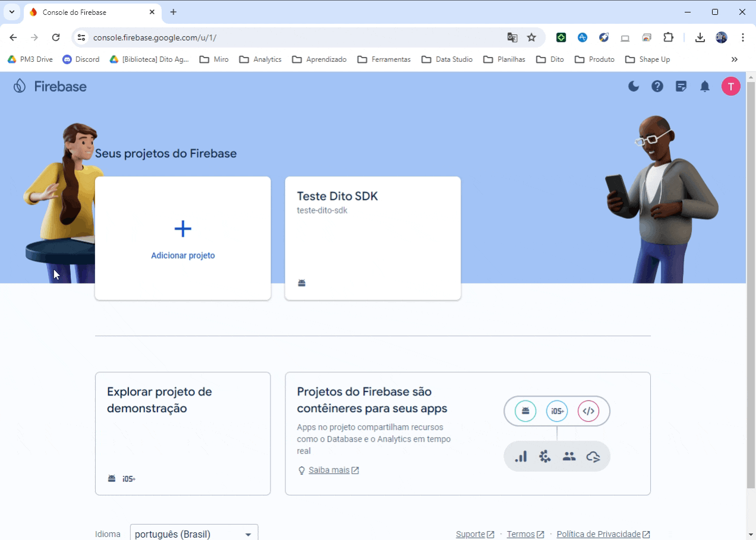Open the Termos link
This screenshot has width=756, height=540.
click(525, 534)
